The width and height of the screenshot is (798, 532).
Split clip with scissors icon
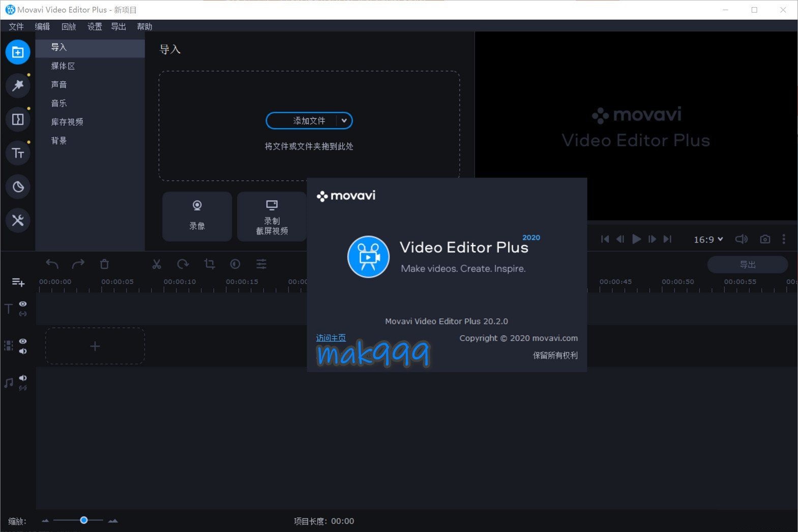pos(157,264)
